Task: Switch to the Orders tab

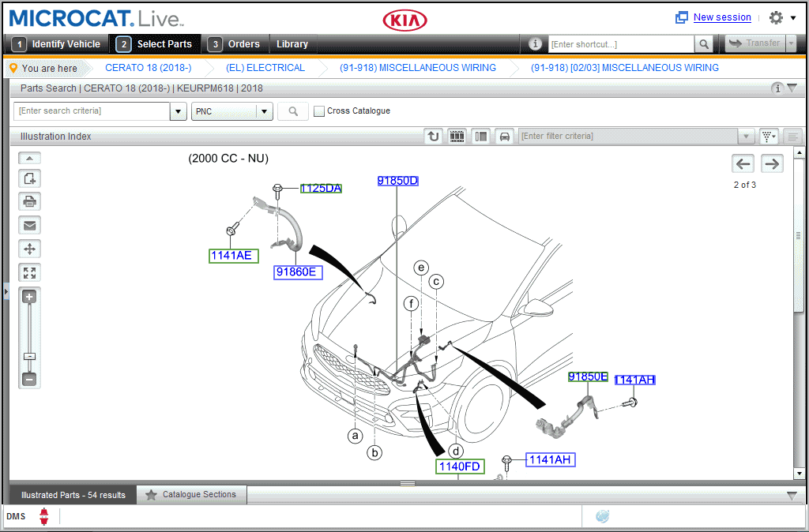Action: click(236, 44)
